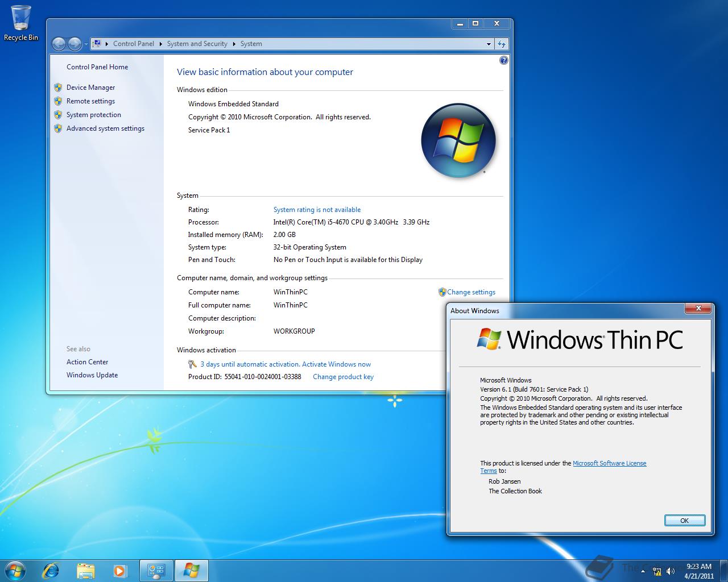This screenshot has width=728, height=582.
Task: Open Action Center under See also
Action: (x=87, y=361)
